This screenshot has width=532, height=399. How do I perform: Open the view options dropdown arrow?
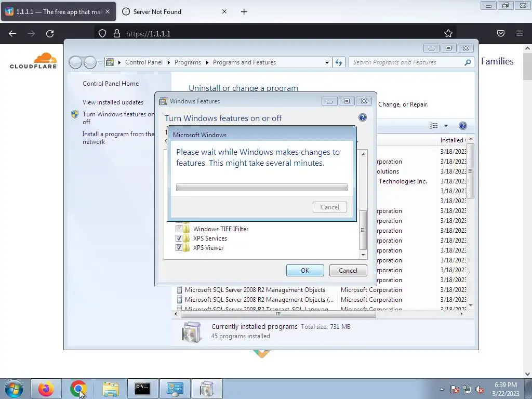446,126
